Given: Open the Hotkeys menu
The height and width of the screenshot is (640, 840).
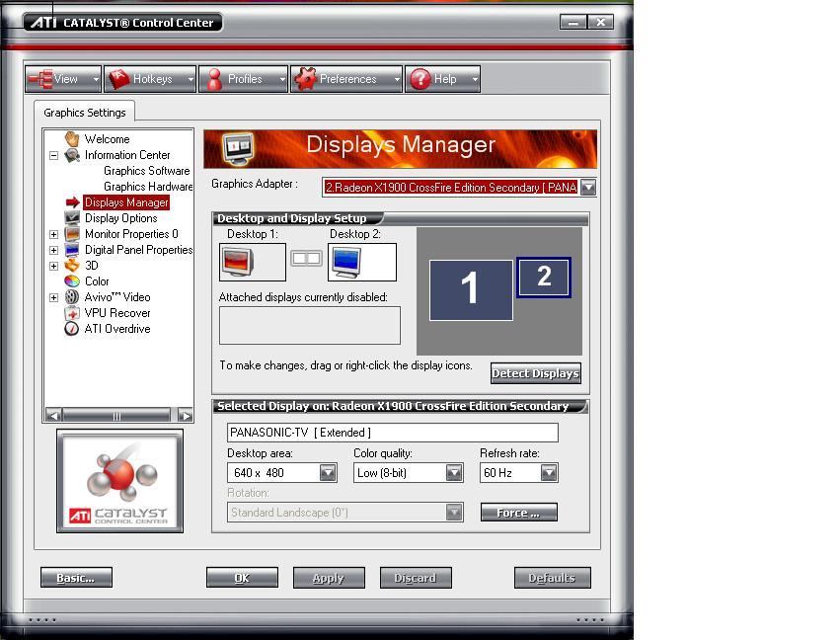Looking at the screenshot, I should coord(149,79).
